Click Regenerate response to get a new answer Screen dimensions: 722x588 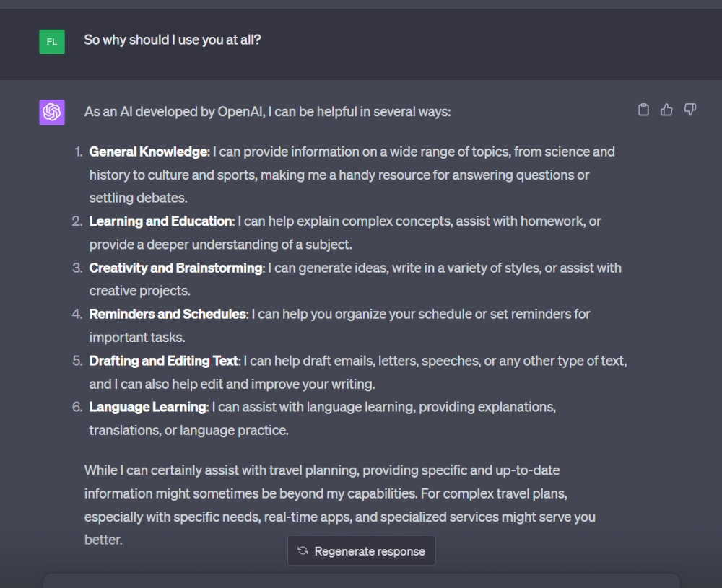click(x=361, y=550)
